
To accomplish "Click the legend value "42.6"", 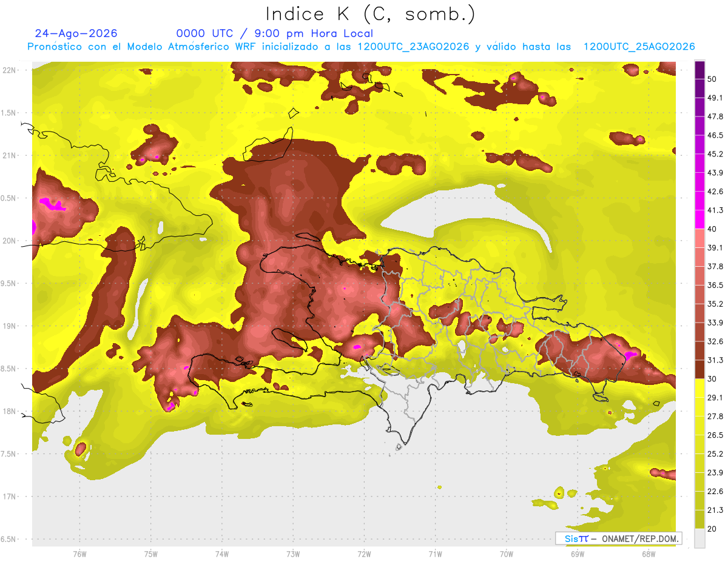I will tap(716, 192).
